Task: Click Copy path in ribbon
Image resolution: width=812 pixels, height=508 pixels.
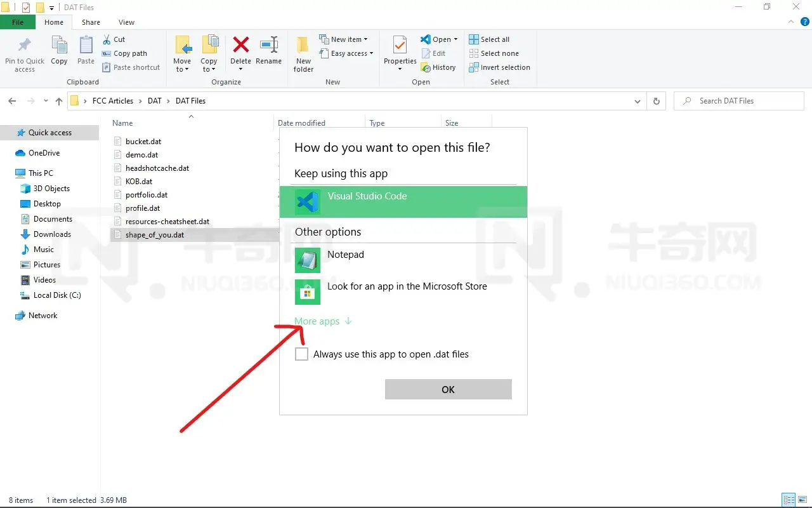Action: [124, 53]
